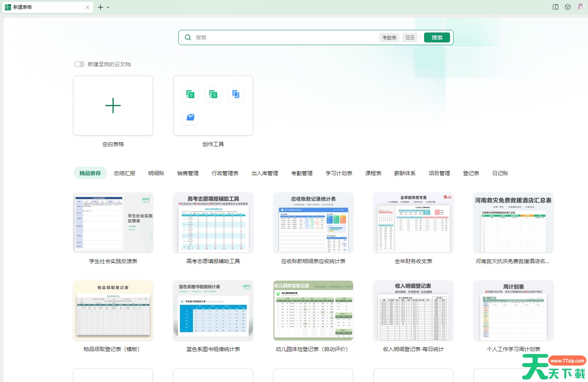Click into the template search field
This screenshot has height=382, width=588.
point(283,37)
